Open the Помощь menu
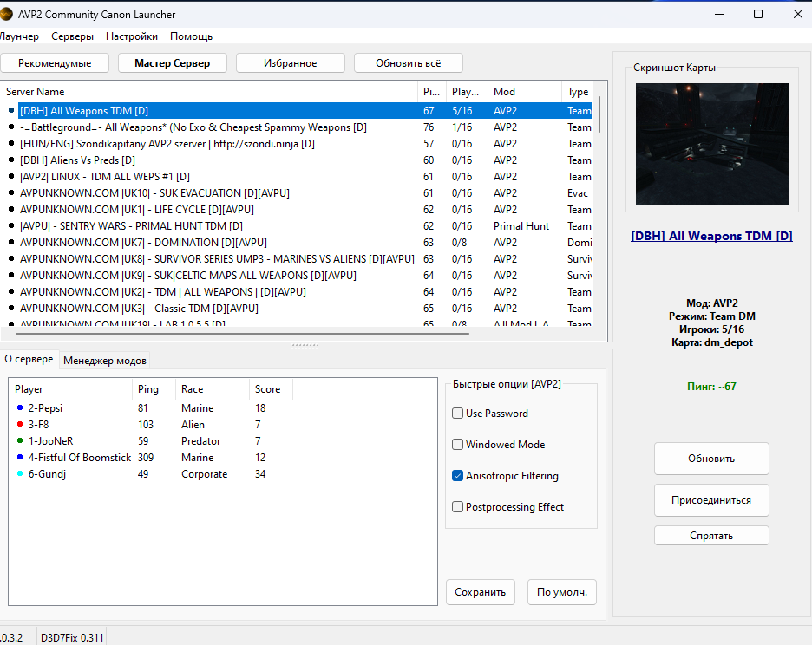The image size is (812, 645). click(191, 36)
